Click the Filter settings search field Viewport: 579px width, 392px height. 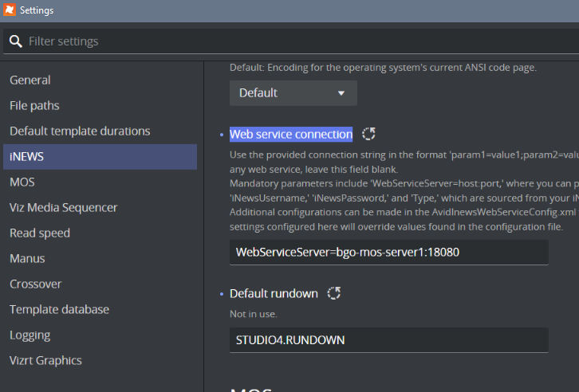coord(295,41)
